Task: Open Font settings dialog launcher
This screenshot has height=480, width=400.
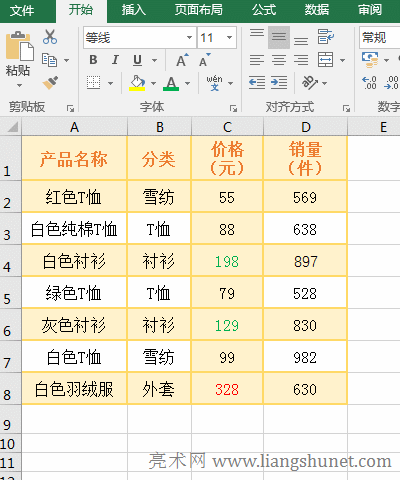Action: coord(233,108)
